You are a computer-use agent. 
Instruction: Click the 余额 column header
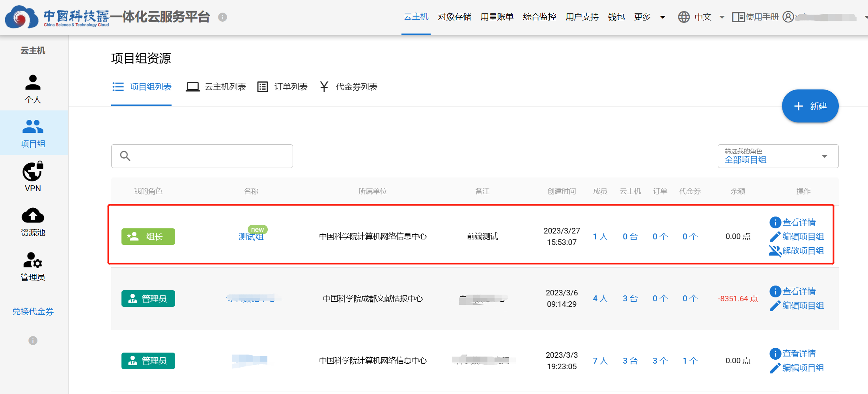(x=738, y=191)
